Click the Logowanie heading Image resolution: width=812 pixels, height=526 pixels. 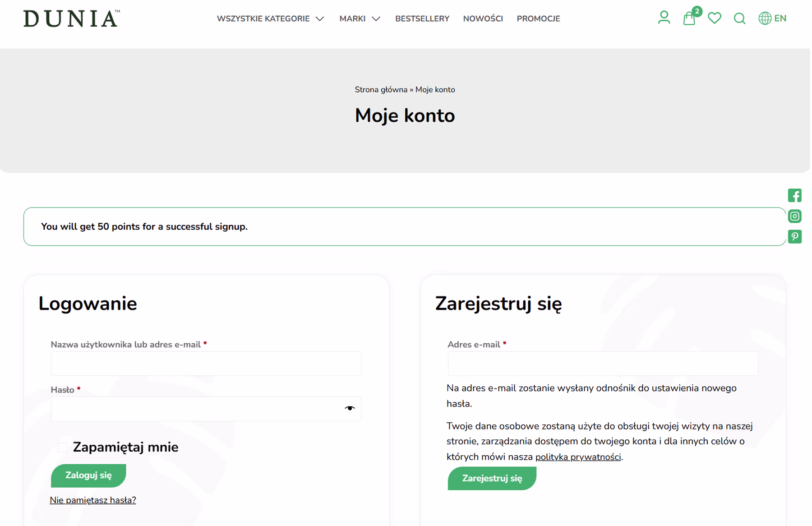coord(88,304)
